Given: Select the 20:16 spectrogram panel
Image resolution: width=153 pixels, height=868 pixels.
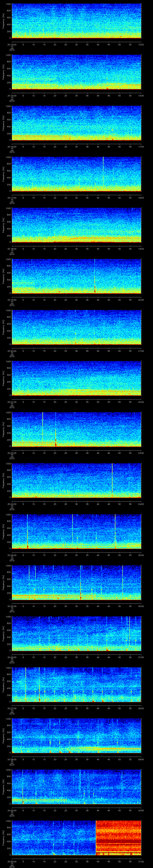Looking at the screenshot, I should (x=76, y=123).
